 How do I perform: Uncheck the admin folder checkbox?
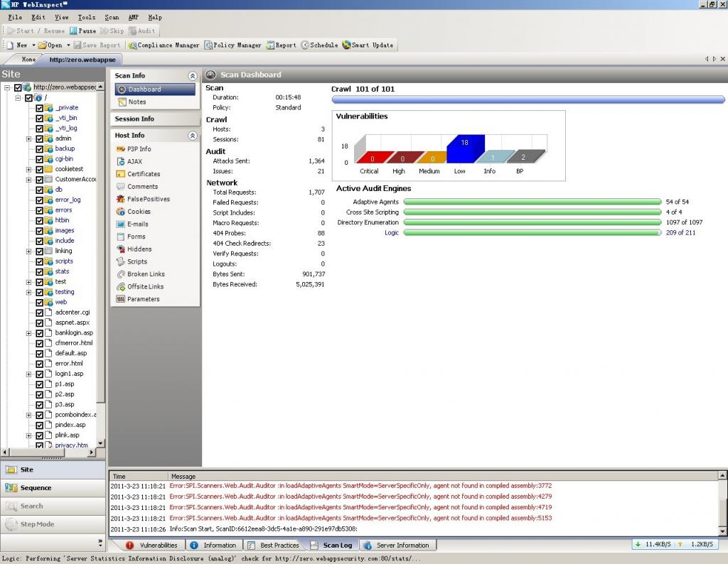tap(40, 139)
